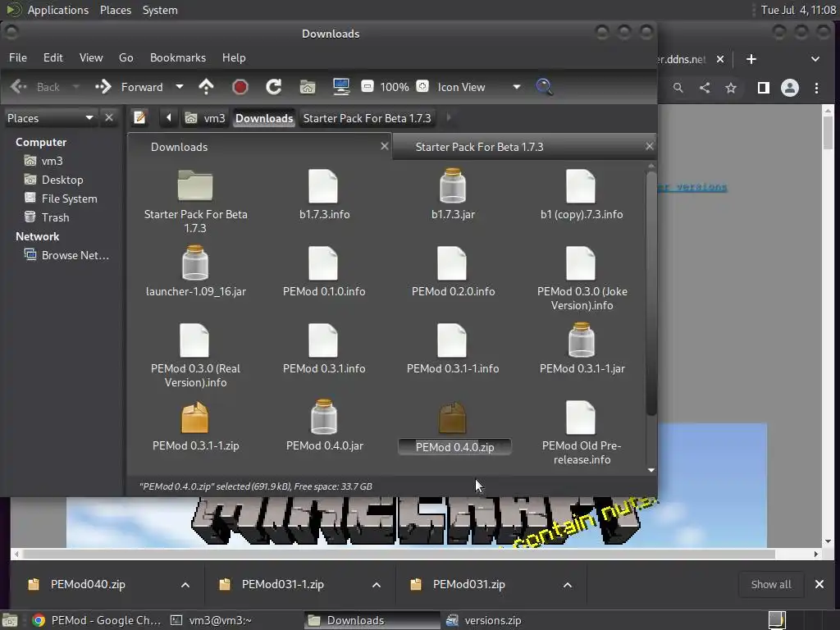Screen dimensions: 840x630
Task: Click Show all downloads button
Action: tap(771, 584)
